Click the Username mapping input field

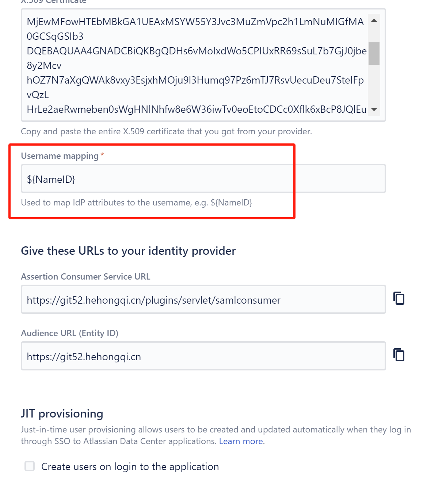click(x=203, y=179)
